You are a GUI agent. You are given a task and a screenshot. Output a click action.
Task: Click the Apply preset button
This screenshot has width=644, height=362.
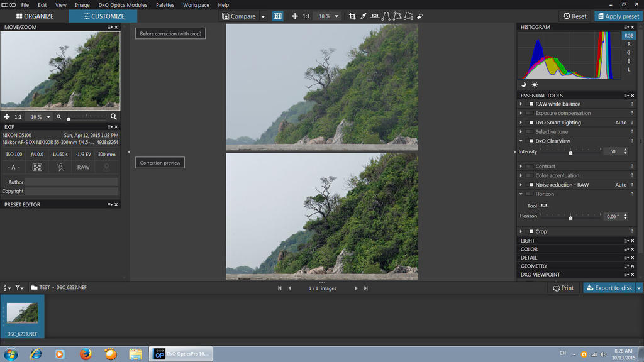coord(617,16)
